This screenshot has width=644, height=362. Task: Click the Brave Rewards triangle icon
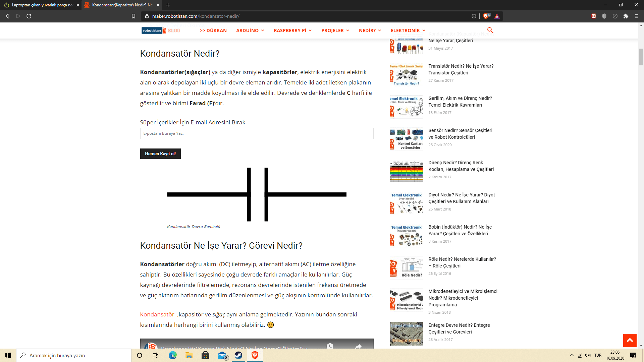[x=497, y=16]
